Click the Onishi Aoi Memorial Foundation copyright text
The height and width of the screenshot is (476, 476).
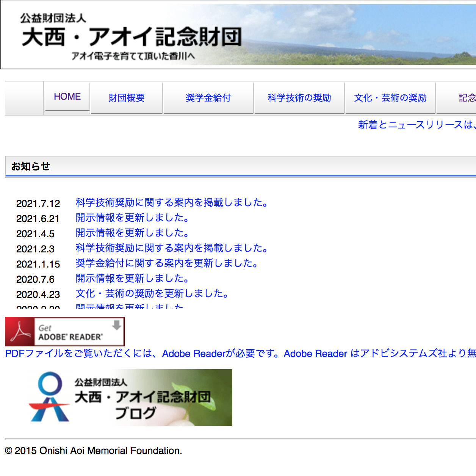tap(93, 451)
